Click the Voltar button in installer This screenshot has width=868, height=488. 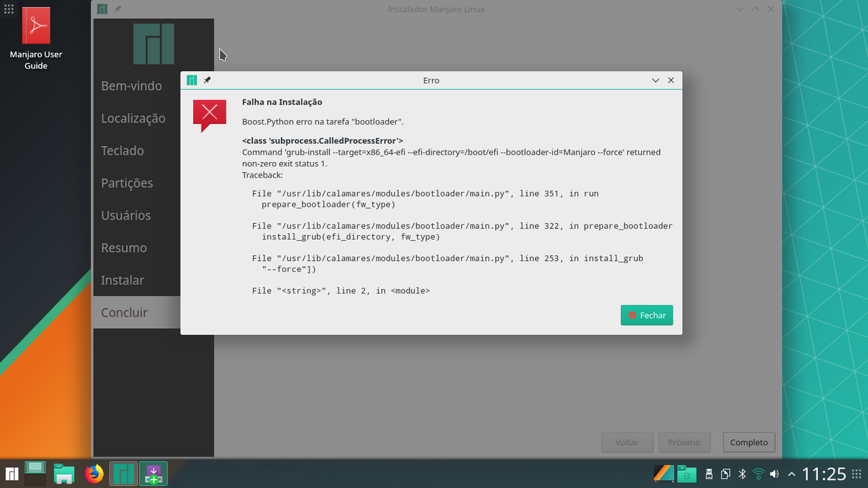coord(627,442)
